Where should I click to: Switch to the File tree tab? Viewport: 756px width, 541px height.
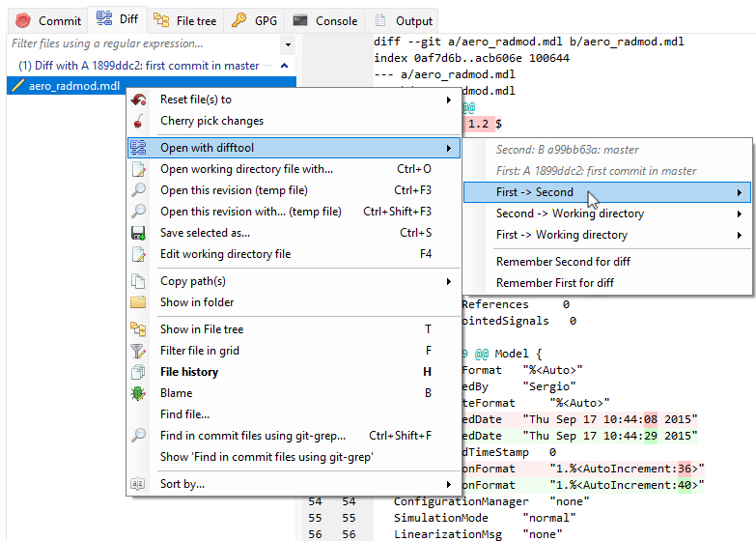[x=185, y=20]
